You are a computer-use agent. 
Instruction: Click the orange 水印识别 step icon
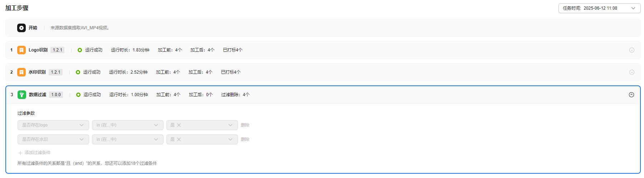(x=21, y=72)
